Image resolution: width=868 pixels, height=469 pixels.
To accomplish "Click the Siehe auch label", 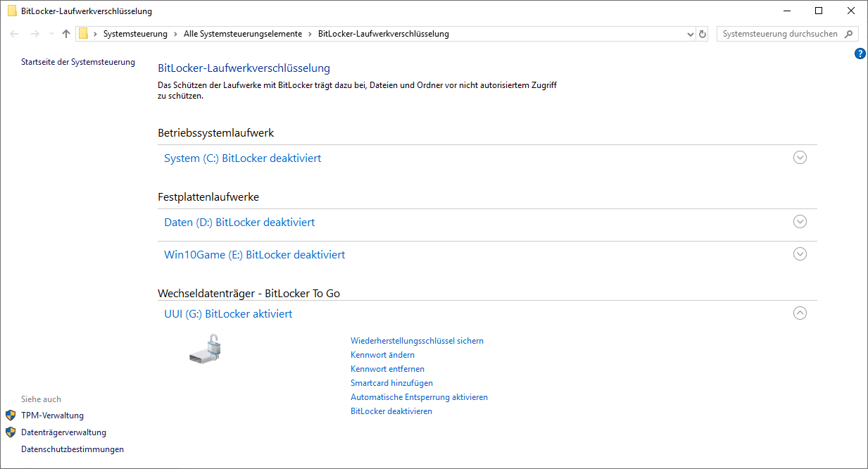I will (x=41, y=399).
